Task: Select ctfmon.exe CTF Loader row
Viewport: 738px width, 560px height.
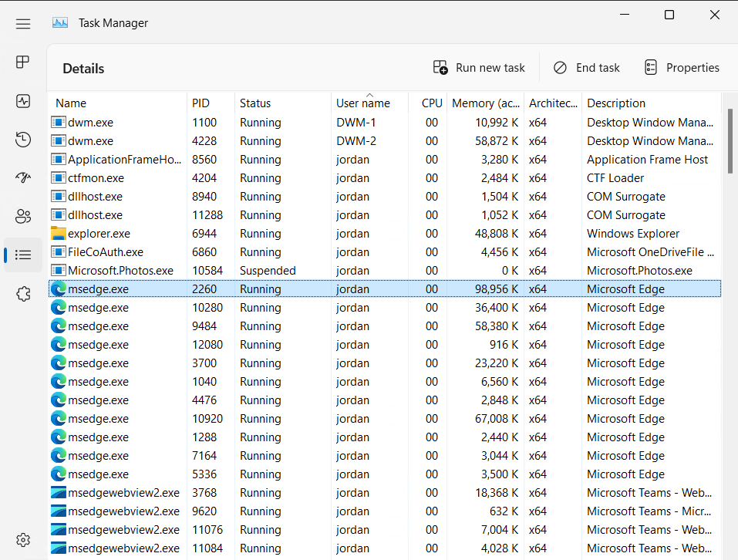Action: [x=96, y=178]
